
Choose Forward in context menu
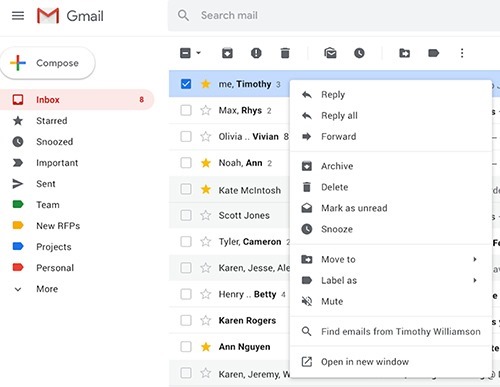tap(391, 137)
